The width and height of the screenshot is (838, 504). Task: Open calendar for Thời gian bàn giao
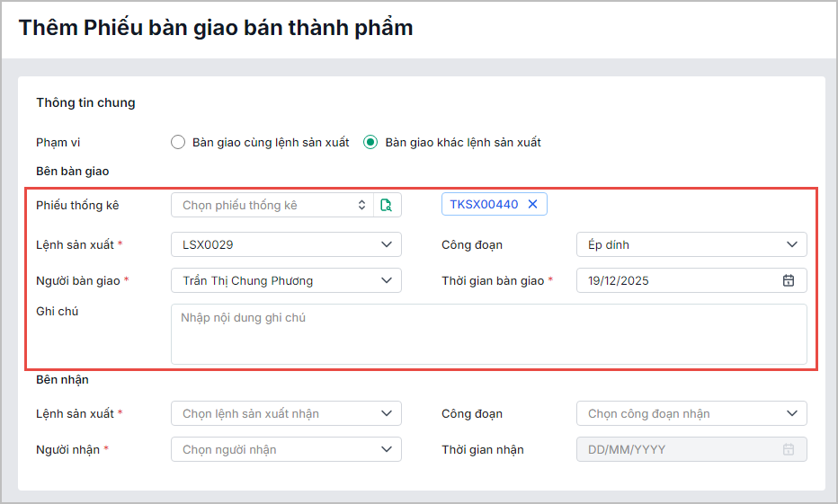click(789, 280)
